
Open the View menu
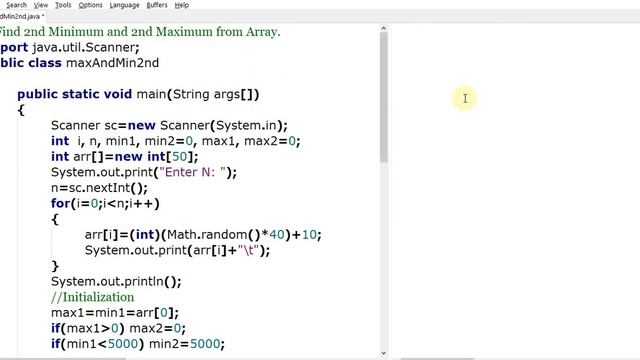coord(41,5)
